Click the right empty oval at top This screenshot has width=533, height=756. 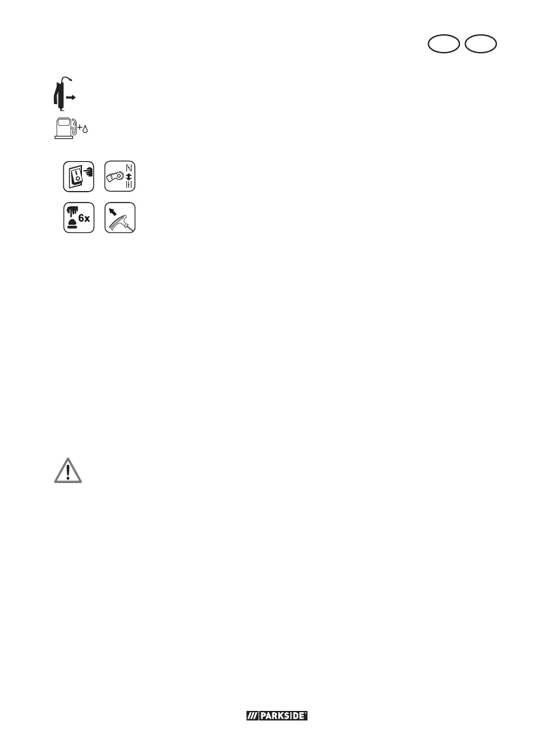(x=481, y=44)
